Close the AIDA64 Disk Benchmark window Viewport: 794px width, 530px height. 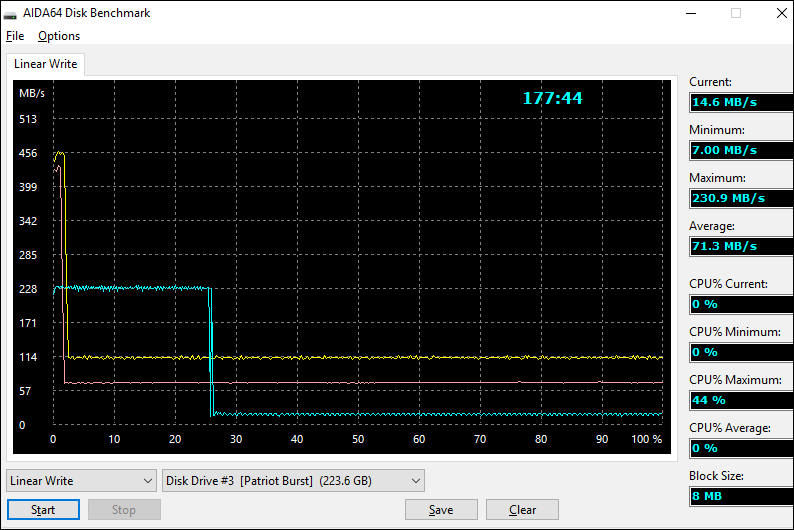(781, 13)
